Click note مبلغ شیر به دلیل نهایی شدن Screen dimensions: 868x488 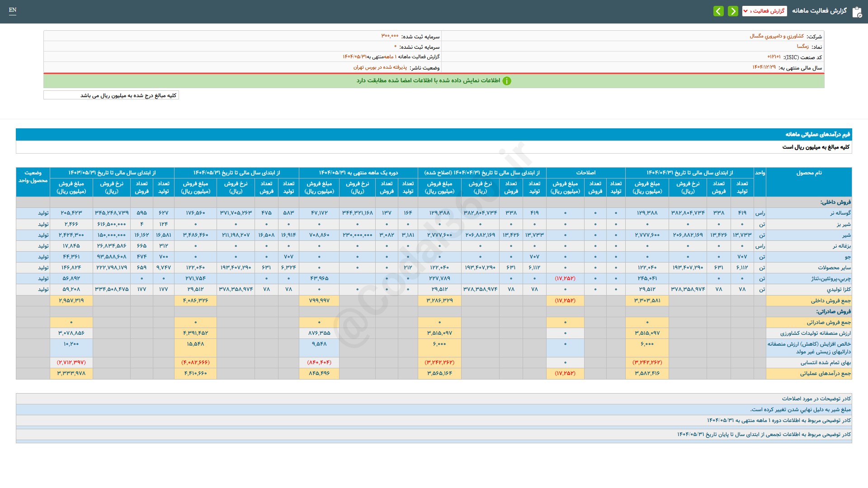[801, 410]
